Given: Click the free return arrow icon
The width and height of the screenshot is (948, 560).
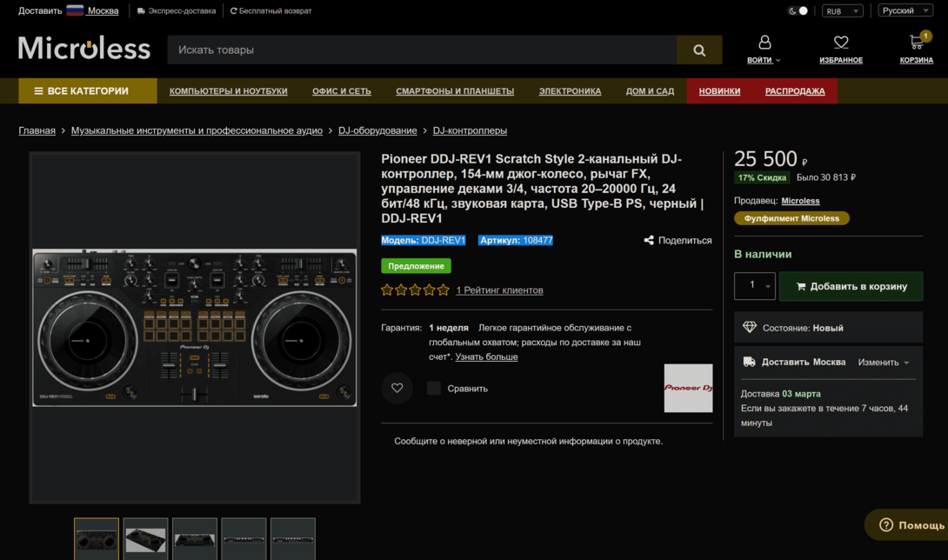Looking at the screenshot, I should (x=233, y=11).
